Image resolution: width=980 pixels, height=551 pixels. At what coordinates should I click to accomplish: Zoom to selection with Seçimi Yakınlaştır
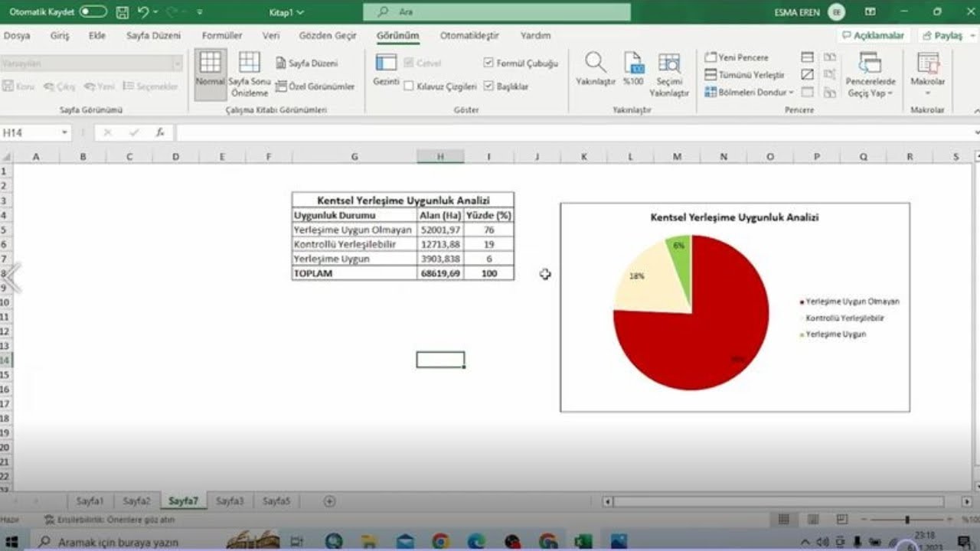pos(669,74)
